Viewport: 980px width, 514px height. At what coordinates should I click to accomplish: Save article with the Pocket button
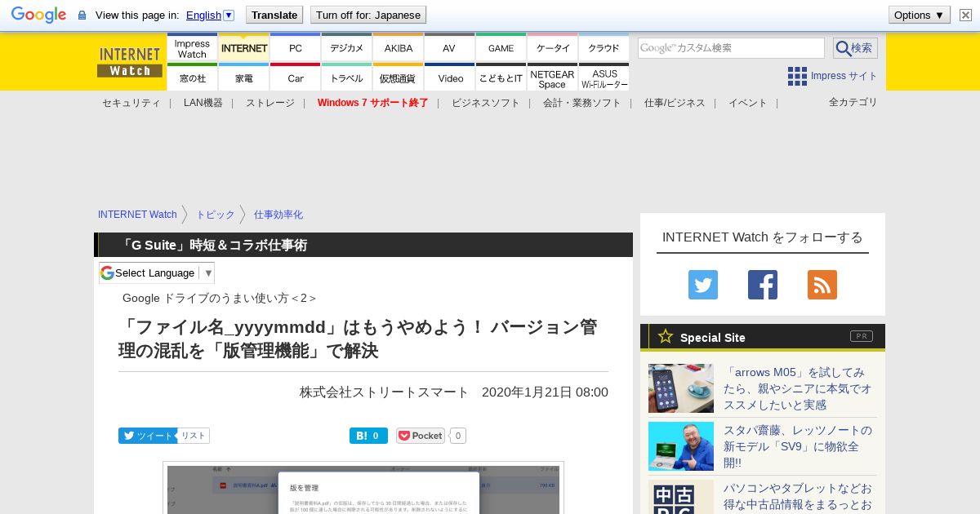pyautogui.click(x=421, y=436)
